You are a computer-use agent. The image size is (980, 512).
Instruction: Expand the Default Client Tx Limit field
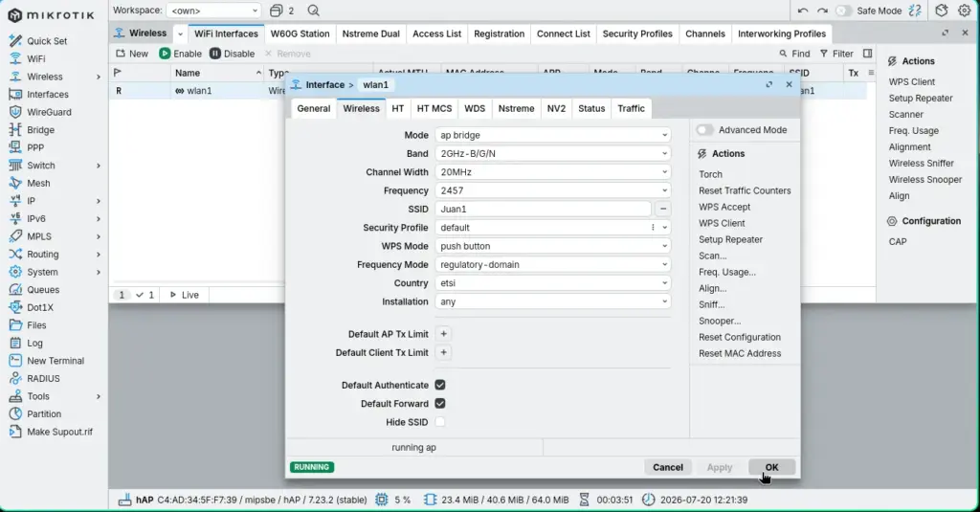pyautogui.click(x=443, y=352)
